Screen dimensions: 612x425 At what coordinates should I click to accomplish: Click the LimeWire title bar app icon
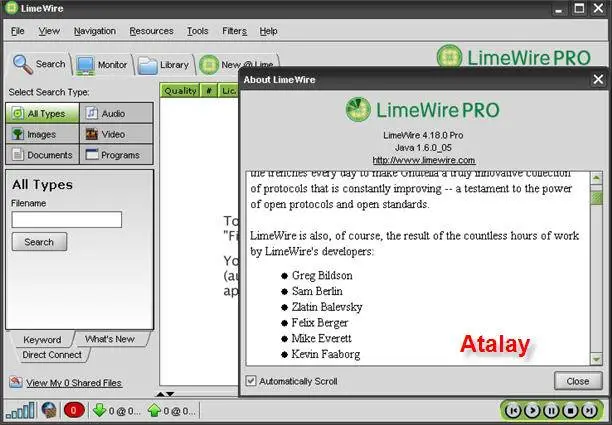(x=12, y=8)
